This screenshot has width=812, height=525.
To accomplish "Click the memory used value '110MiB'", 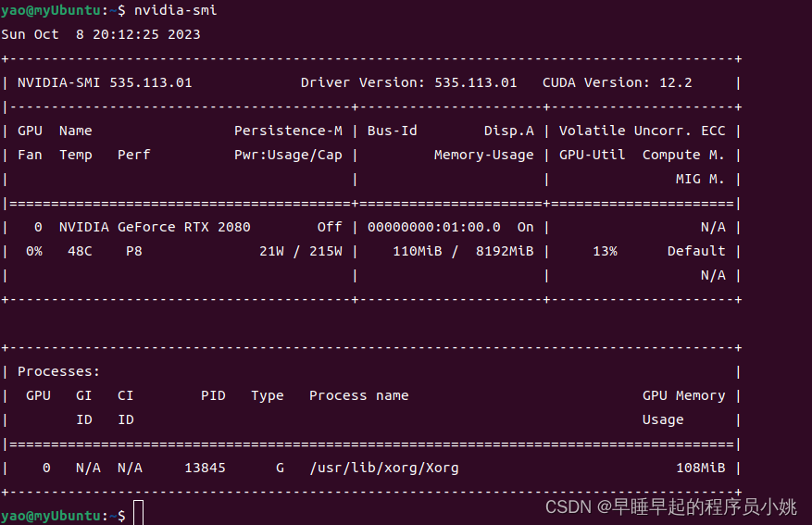I will (x=418, y=251).
